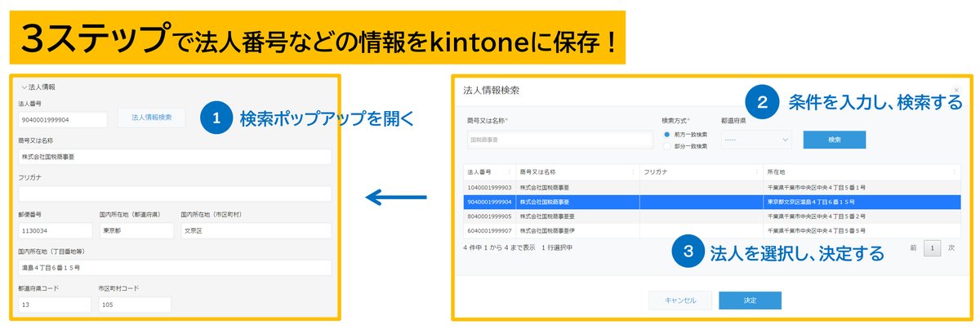The height and width of the screenshot is (334, 980).
Task: Click the blue 検索 button
Action: pos(834,140)
